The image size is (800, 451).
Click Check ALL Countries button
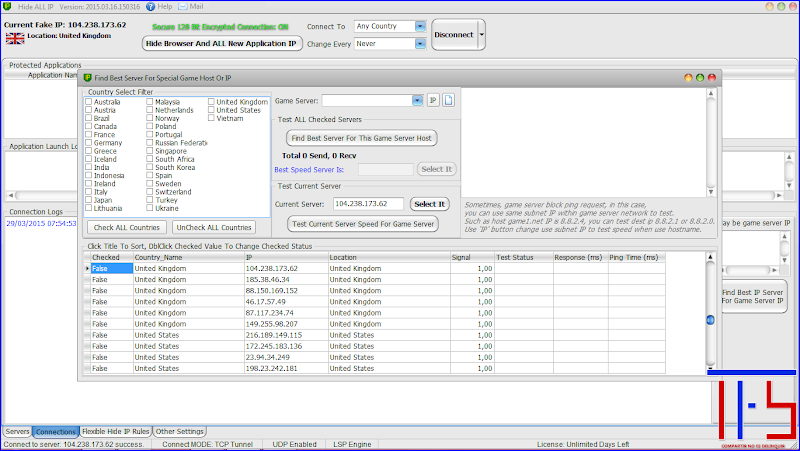pos(127,228)
